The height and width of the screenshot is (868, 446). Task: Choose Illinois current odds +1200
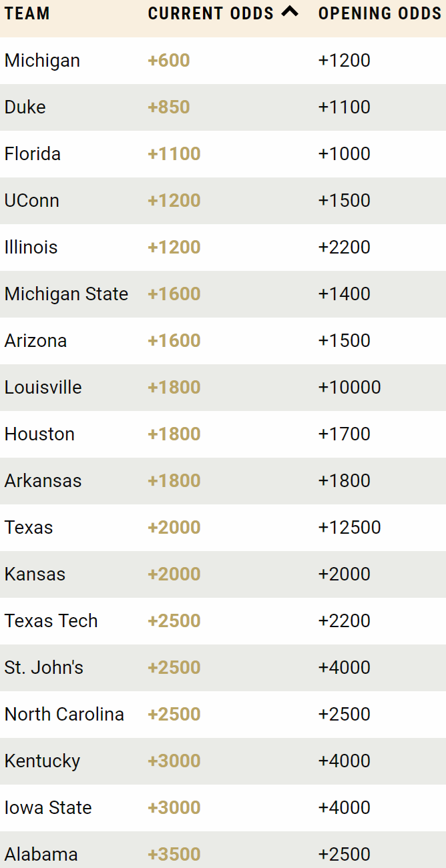(174, 248)
